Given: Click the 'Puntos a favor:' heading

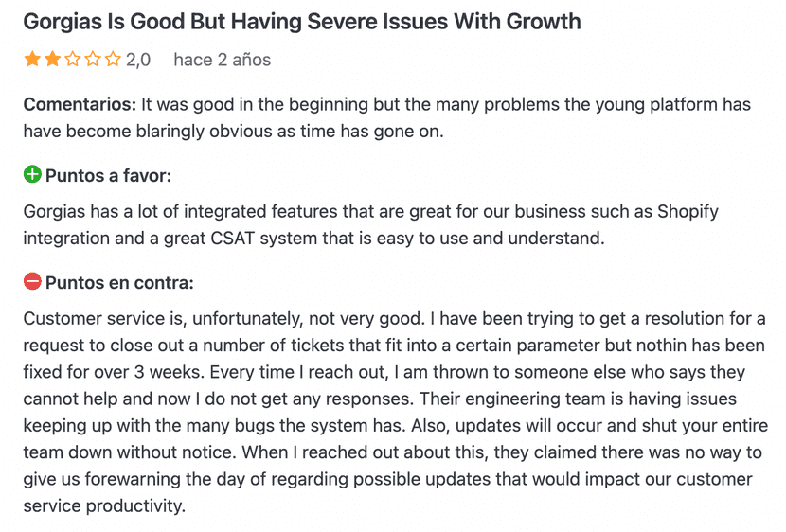Looking at the screenshot, I should click(108, 176).
